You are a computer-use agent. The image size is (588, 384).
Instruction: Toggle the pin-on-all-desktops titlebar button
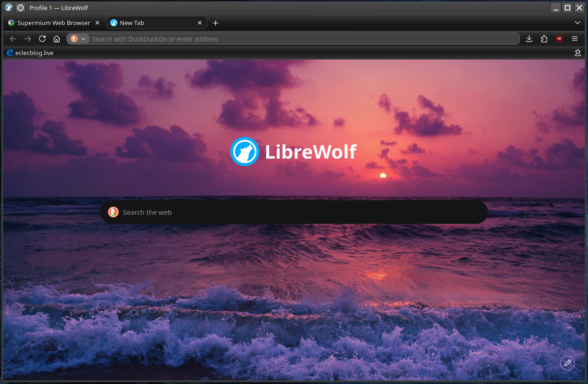20,8
